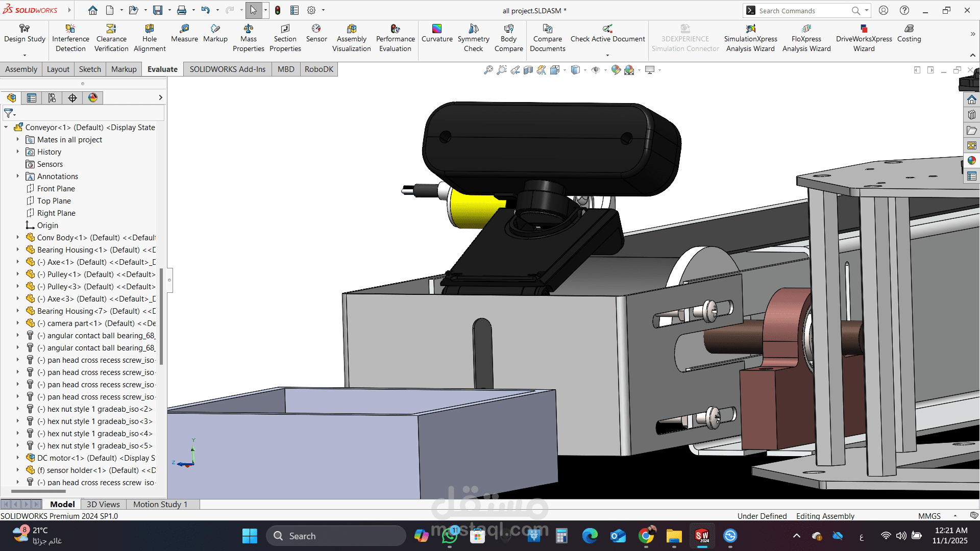
Task: Expand the Annotations node
Action: pos(17,176)
